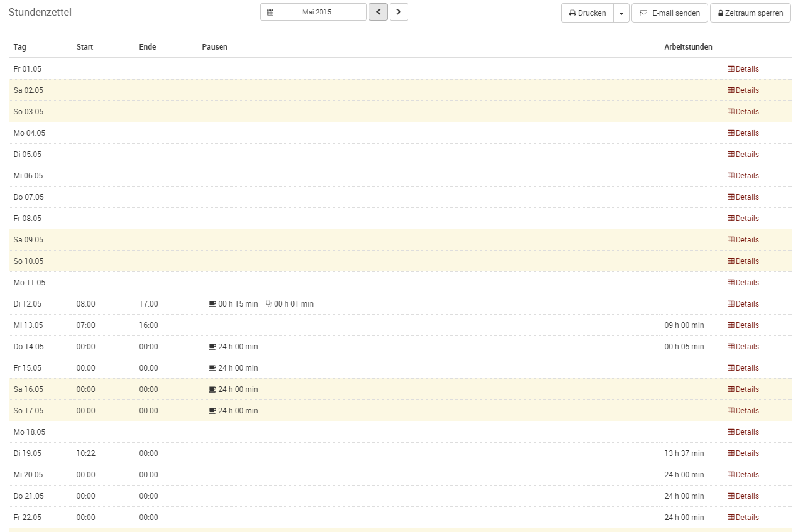Open Details for Fr 15.05

coord(743,368)
